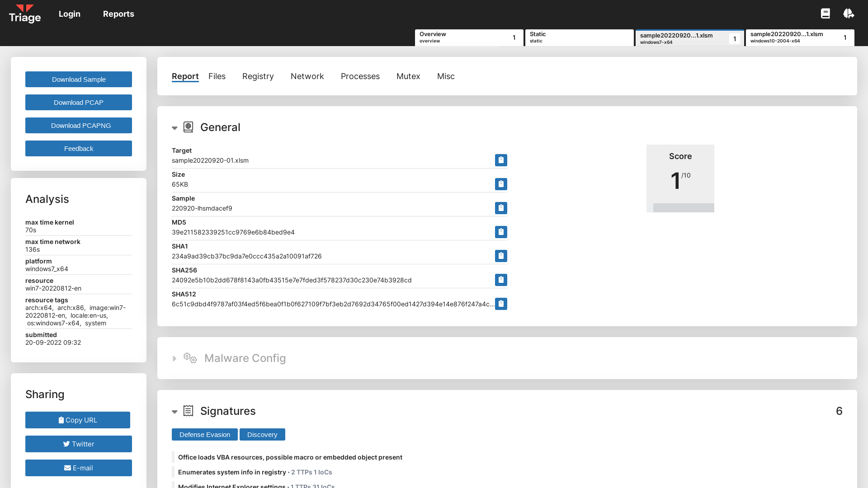Expand the Malware Config section
The height and width of the screenshot is (488, 868).
tap(175, 358)
